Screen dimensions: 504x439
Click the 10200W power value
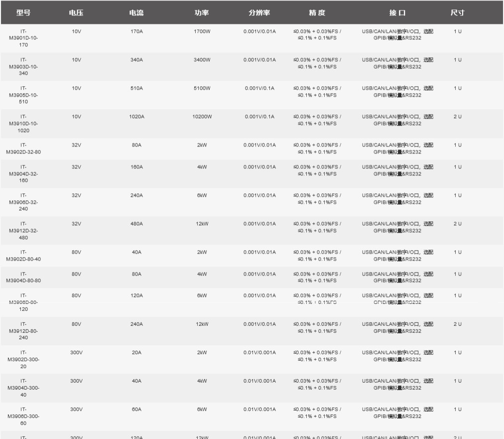tap(202, 117)
